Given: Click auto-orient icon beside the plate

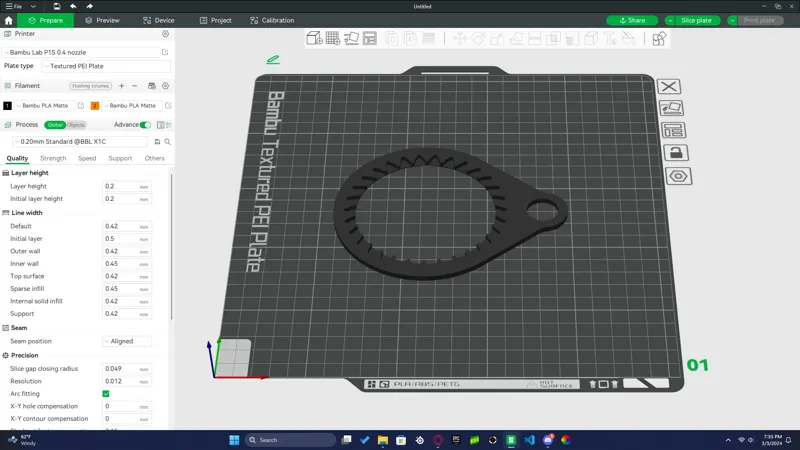Looking at the screenshot, I should (671, 108).
